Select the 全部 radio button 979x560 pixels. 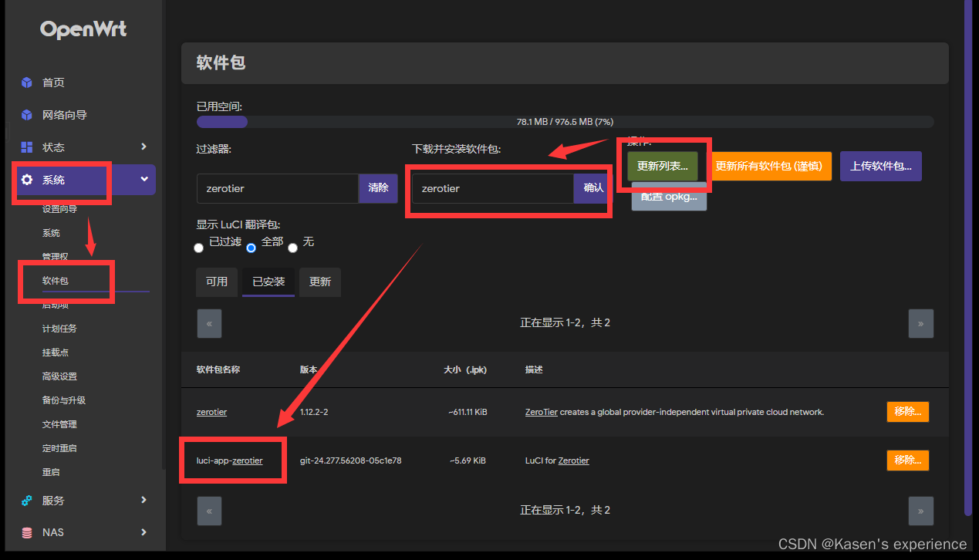tap(251, 248)
